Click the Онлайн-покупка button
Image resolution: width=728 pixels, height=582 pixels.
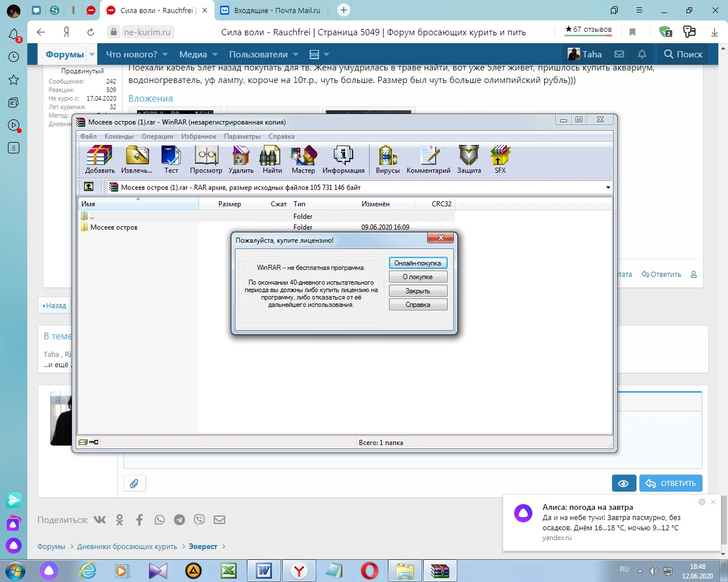click(418, 263)
